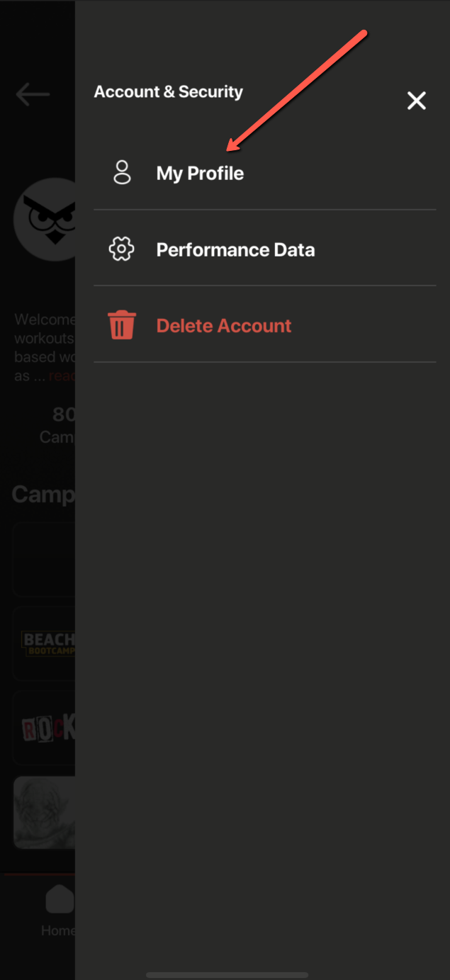Open the Rock campaign thumbnail
The width and height of the screenshot is (450, 980).
(44, 728)
